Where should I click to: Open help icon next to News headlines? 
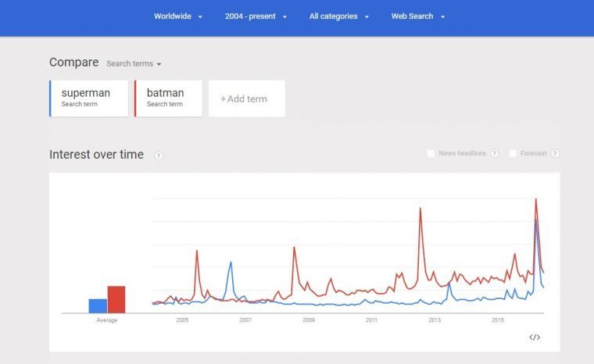point(495,153)
